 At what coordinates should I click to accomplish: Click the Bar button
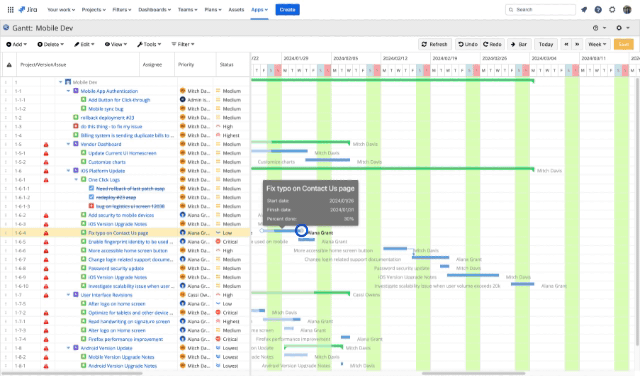519,44
